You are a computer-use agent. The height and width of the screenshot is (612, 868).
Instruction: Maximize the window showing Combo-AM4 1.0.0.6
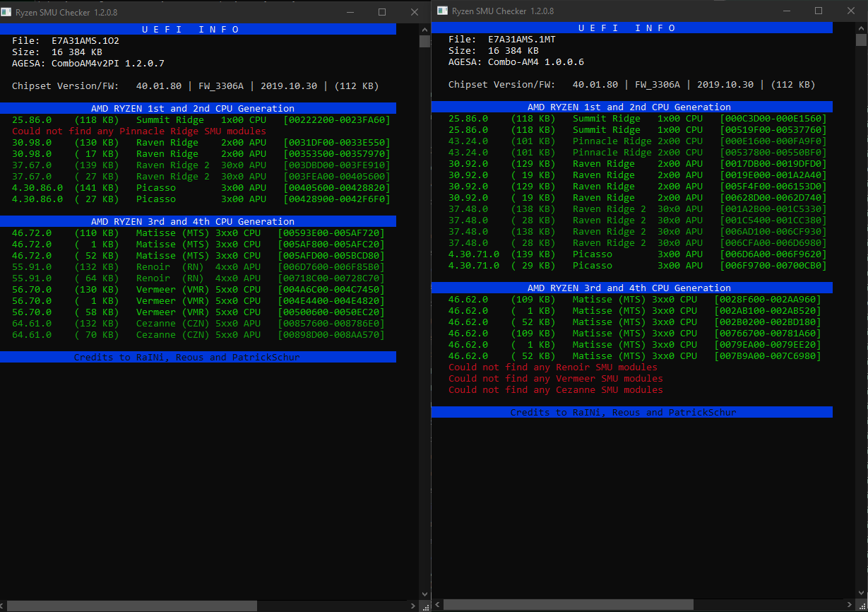pyautogui.click(x=819, y=11)
